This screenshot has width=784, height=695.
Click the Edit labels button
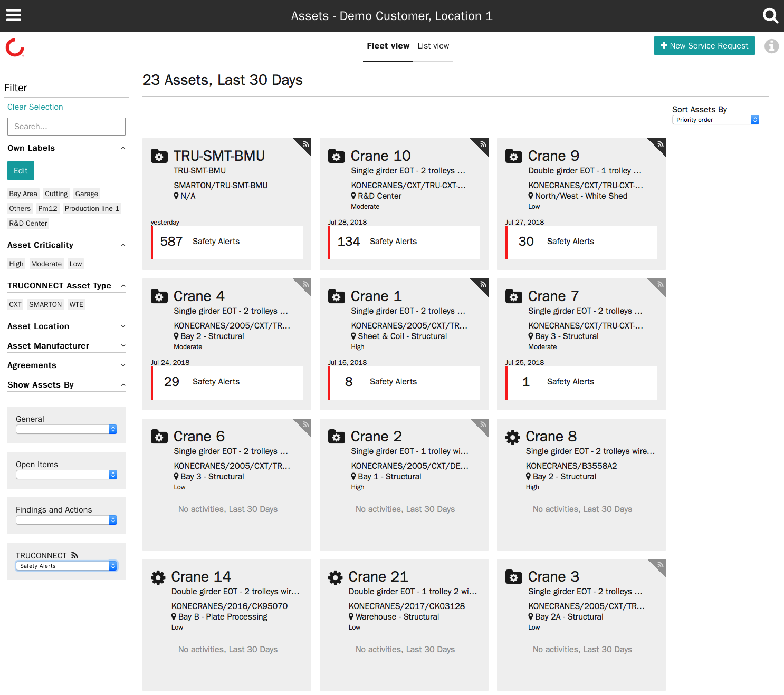pos(21,171)
